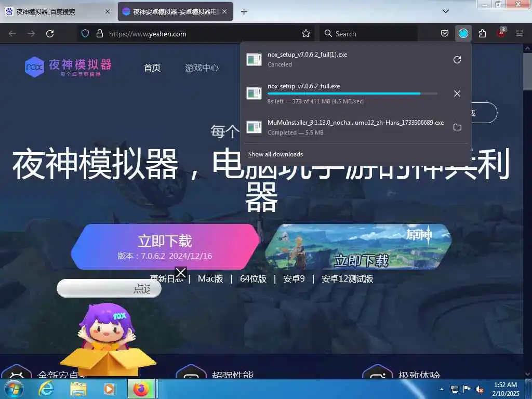Open Windows Media Player taskbar icon
The height and width of the screenshot is (399, 532).
(109, 389)
